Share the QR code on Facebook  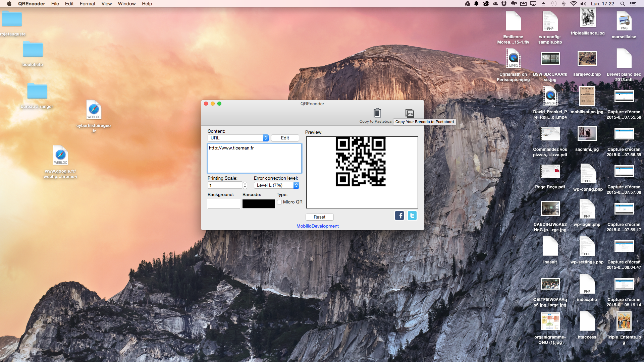(x=399, y=216)
